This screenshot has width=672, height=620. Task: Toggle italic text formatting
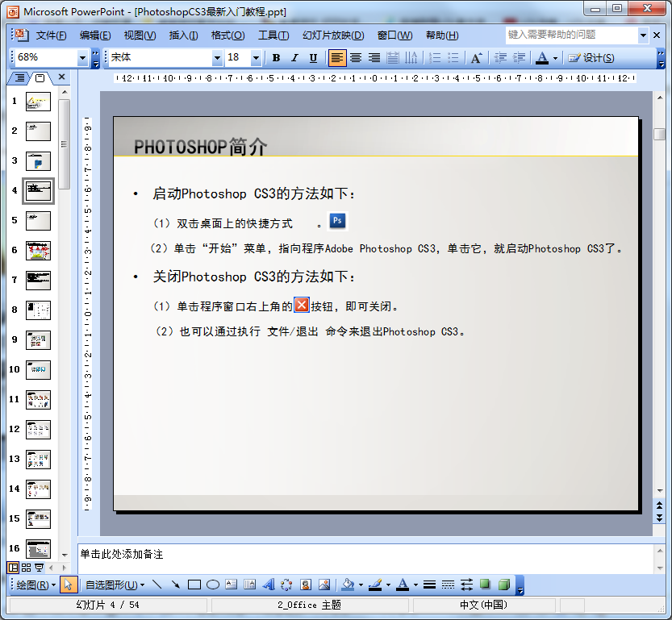[x=294, y=58]
